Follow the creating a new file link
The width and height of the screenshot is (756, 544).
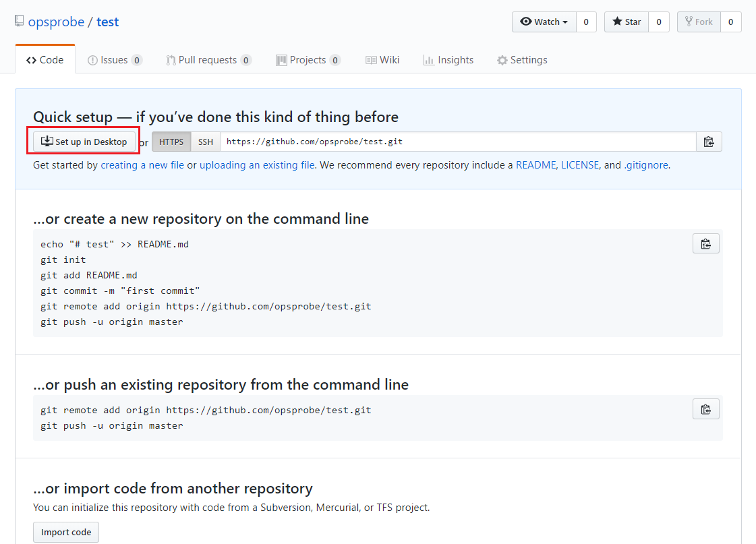click(x=142, y=164)
